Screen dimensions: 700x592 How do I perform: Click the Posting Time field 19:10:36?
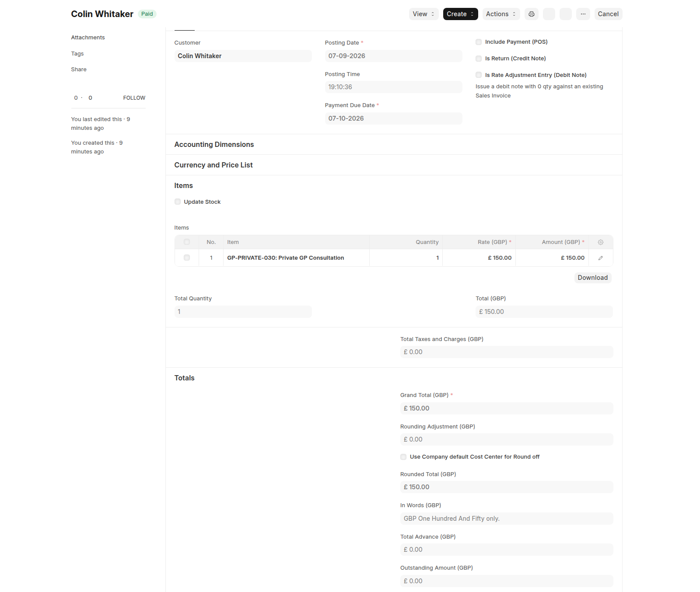tap(393, 87)
